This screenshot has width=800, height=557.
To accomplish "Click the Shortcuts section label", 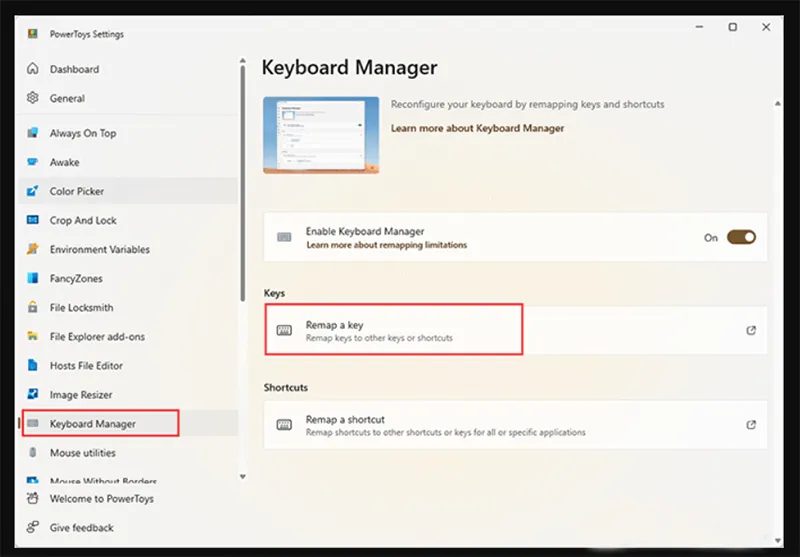I will click(x=286, y=388).
